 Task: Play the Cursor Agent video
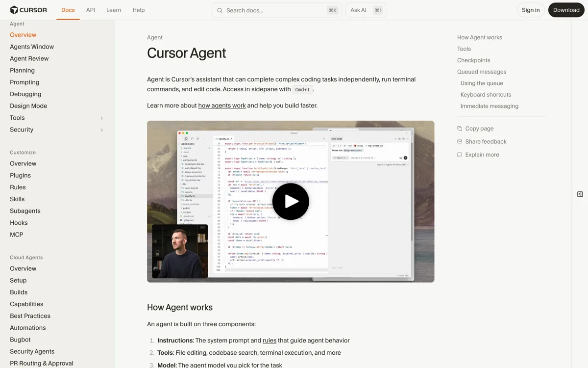point(291,201)
